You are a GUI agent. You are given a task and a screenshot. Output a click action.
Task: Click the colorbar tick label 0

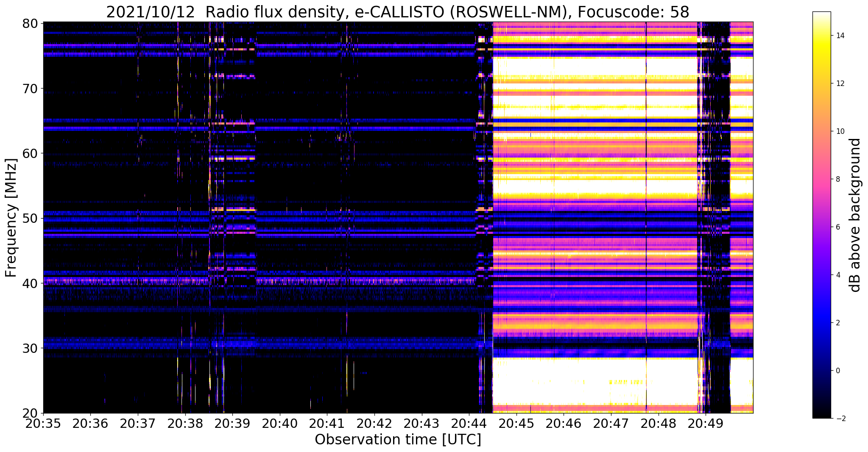tap(837, 371)
